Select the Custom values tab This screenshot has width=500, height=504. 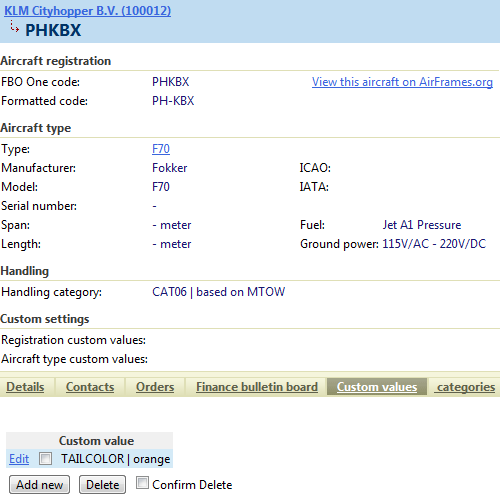(377, 387)
